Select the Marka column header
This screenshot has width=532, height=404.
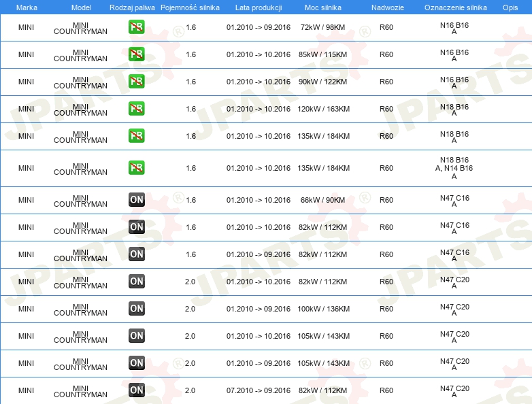(x=27, y=7)
